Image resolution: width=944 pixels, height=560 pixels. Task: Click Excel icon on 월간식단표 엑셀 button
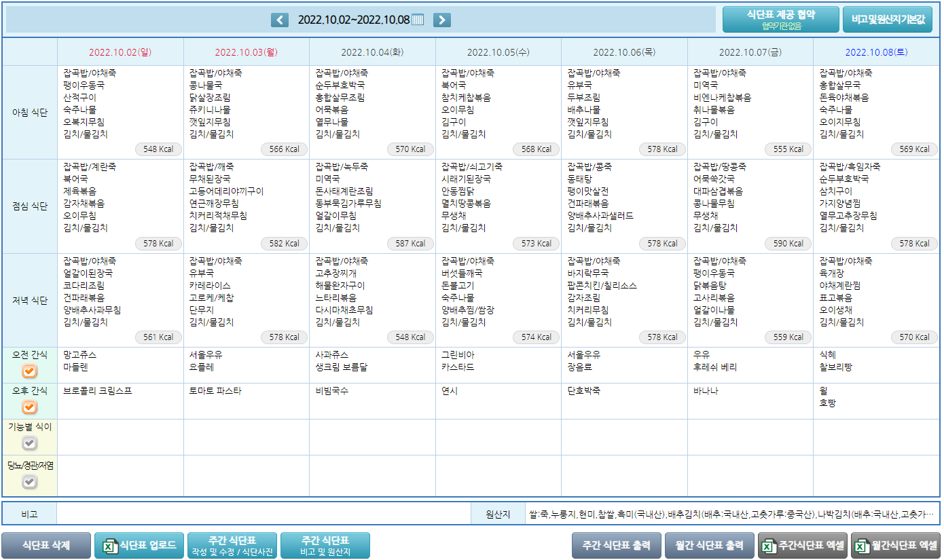pos(860,546)
